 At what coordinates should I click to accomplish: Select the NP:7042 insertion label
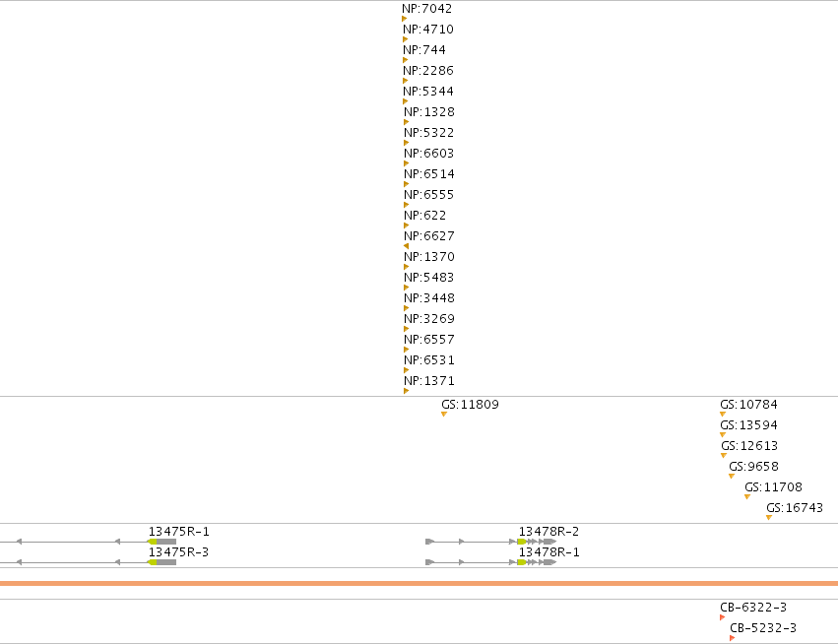427,9
